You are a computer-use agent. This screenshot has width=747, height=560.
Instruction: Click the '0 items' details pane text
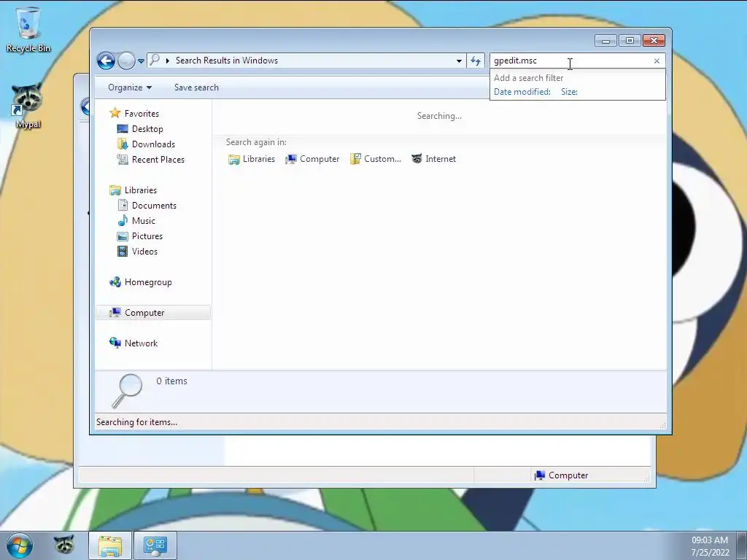pos(171,381)
